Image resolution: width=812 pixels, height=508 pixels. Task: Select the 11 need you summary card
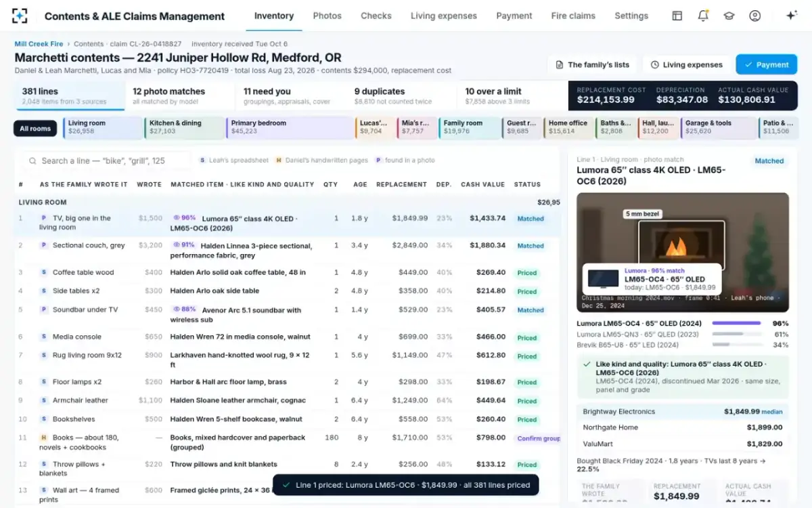click(291, 96)
